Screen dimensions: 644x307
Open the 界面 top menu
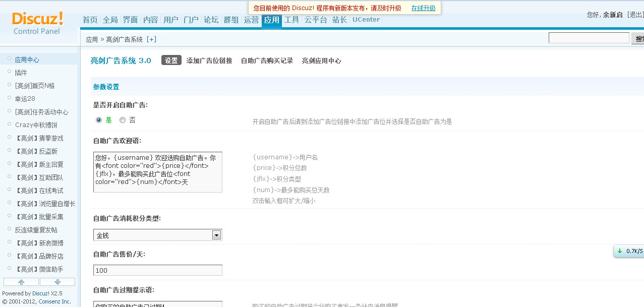click(131, 20)
